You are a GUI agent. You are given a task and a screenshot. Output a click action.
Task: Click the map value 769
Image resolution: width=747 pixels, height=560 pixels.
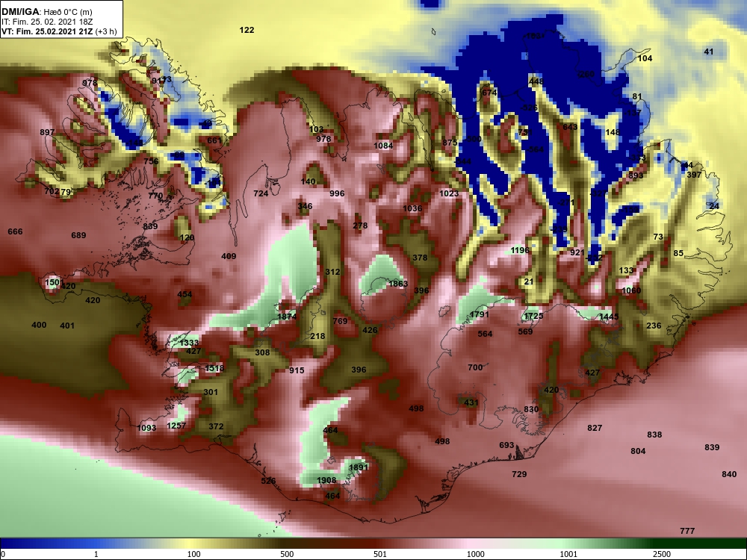coord(340,321)
